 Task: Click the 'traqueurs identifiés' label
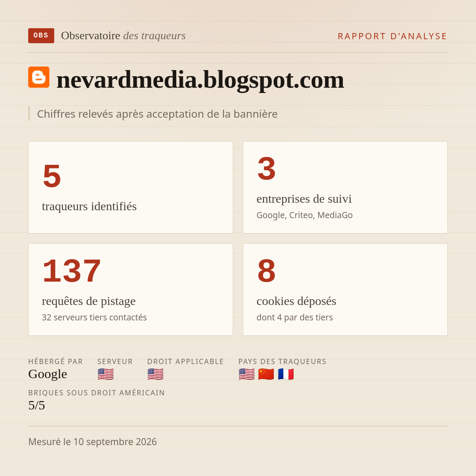(89, 206)
